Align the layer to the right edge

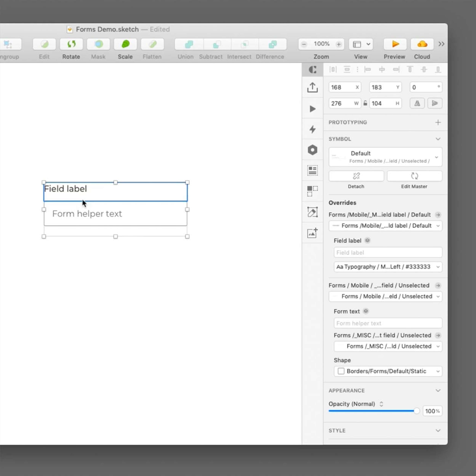396,69
